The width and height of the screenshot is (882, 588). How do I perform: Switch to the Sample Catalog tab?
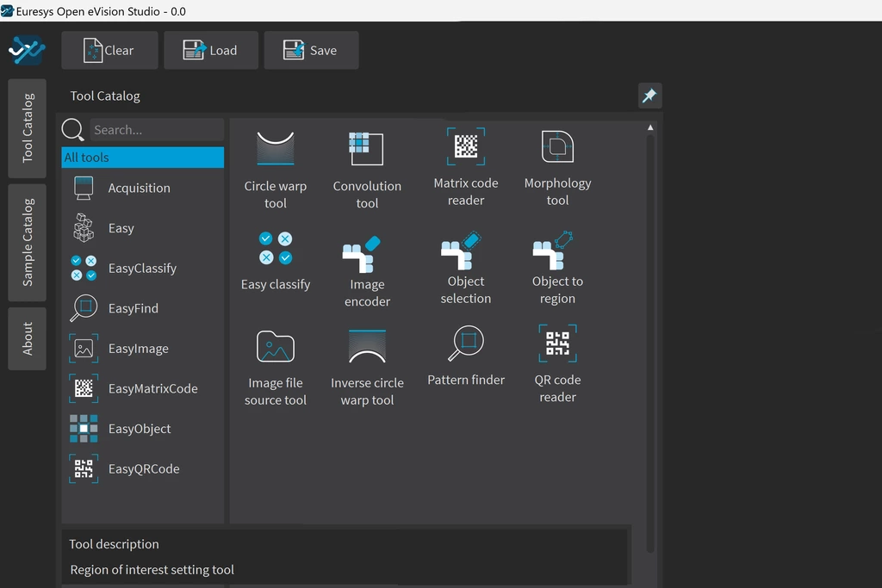(x=28, y=242)
